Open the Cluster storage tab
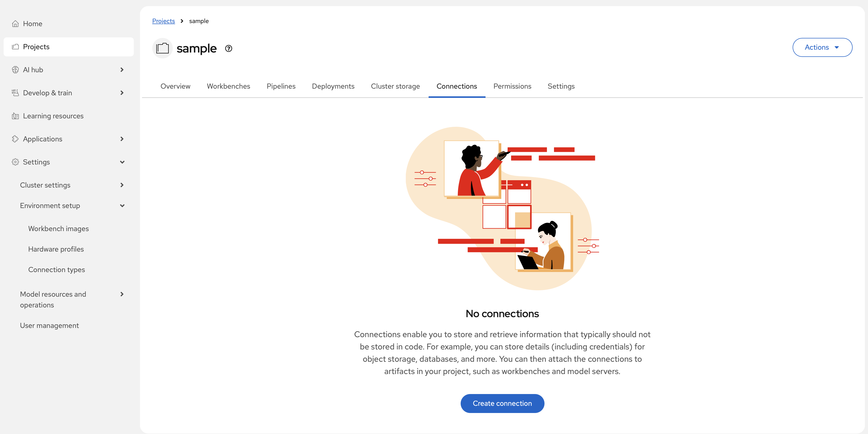 pos(395,86)
